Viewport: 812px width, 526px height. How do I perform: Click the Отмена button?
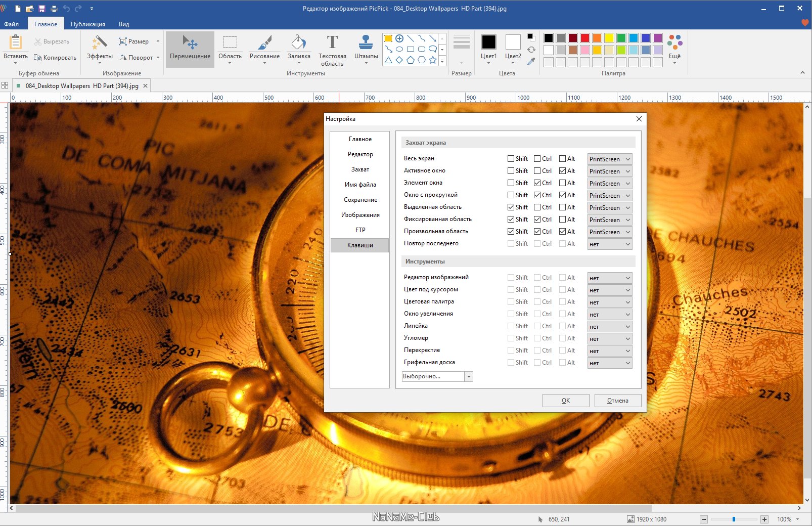point(617,401)
